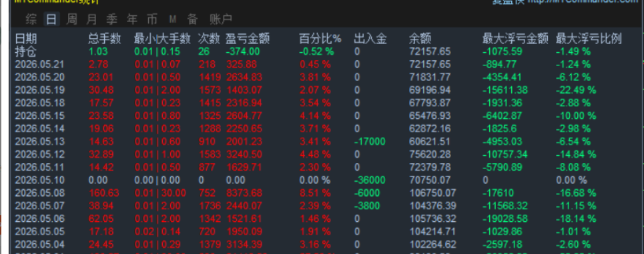The height and width of the screenshot is (254, 644).
Task: Select the 2026.05.12 date row
Action: click(x=40, y=154)
